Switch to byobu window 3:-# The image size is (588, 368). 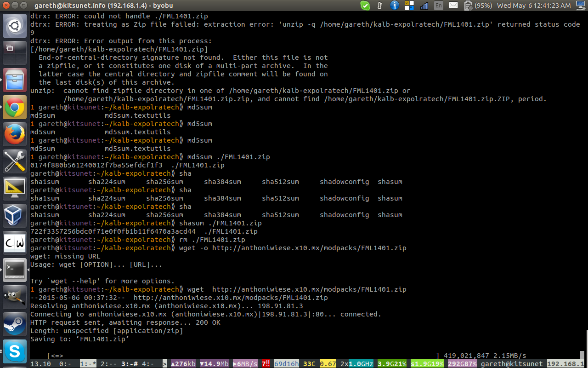coord(130,364)
